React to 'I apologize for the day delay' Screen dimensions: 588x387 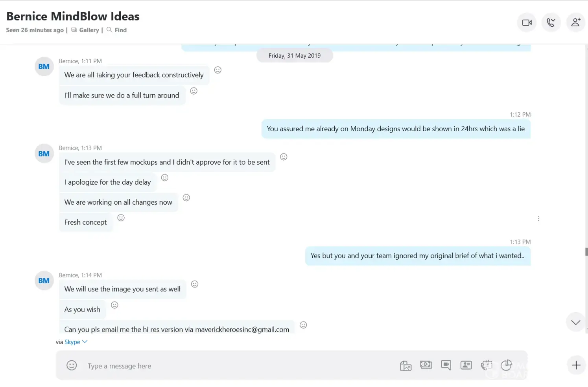(x=165, y=178)
